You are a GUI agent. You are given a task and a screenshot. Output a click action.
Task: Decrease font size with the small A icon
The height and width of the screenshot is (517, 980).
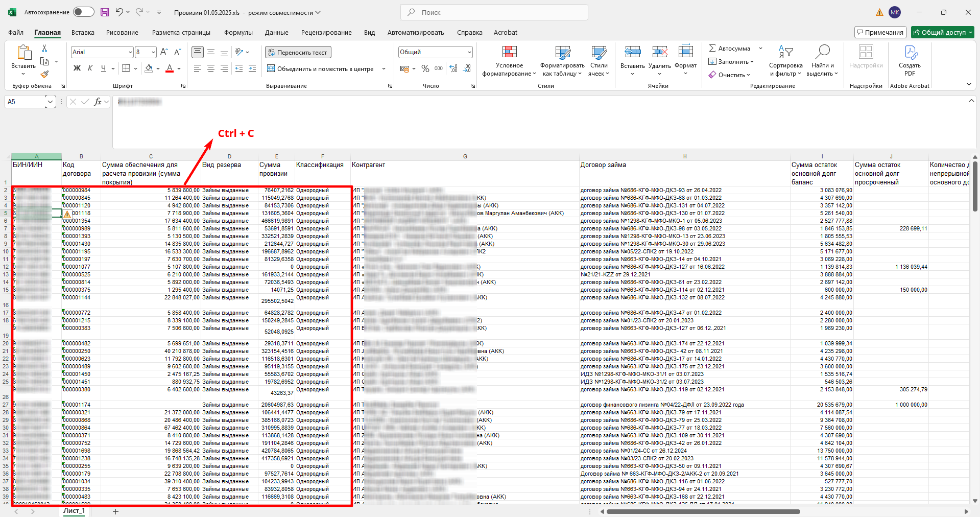click(177, 52)
